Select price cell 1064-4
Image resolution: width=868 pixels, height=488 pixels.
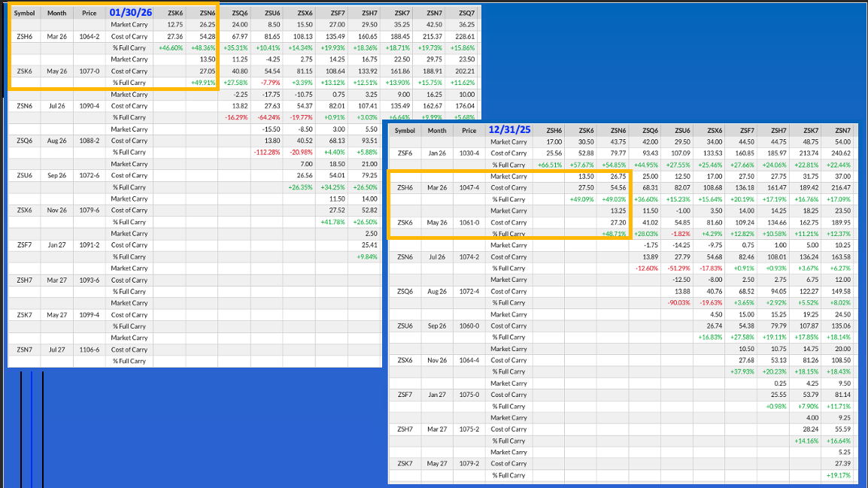coord(469,360)
